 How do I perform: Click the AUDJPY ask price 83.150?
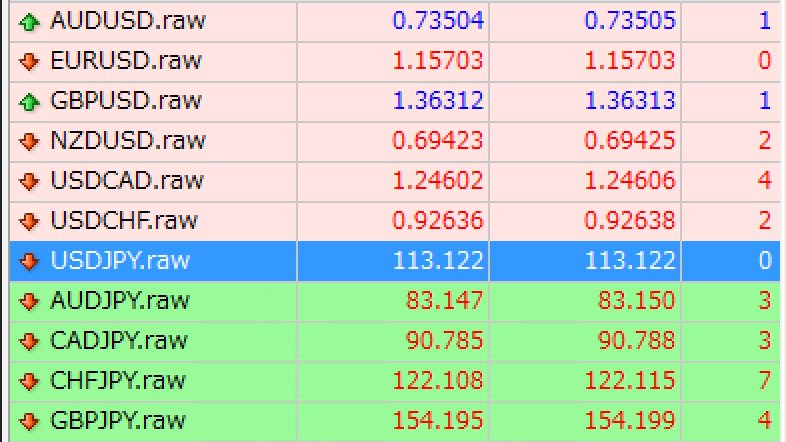[637, 300]
